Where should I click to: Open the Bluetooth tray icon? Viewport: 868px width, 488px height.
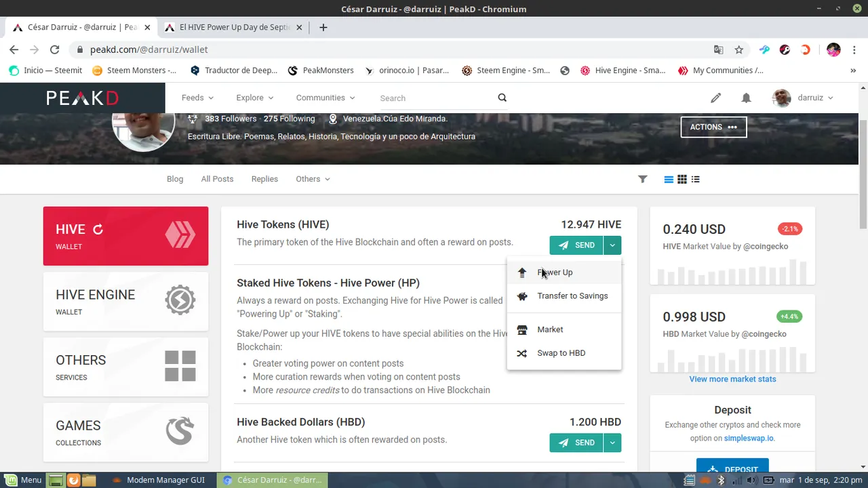[722, 480]
